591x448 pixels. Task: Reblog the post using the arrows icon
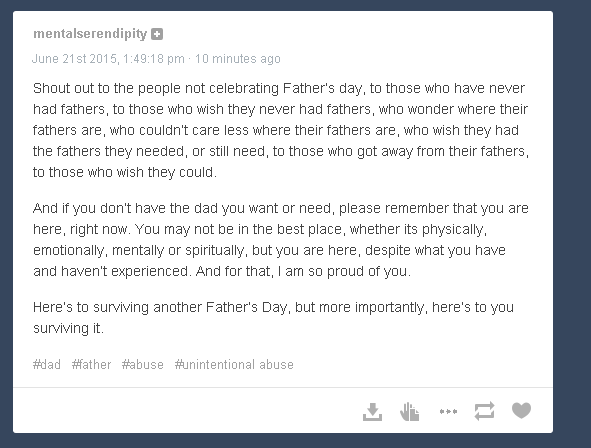[484, 411]
